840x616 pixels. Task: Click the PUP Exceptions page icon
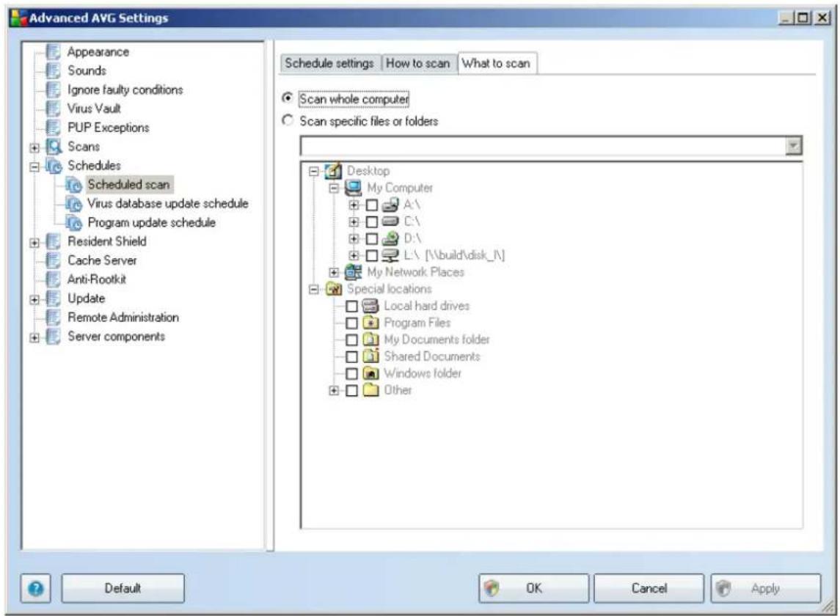(x=53, y=128)
